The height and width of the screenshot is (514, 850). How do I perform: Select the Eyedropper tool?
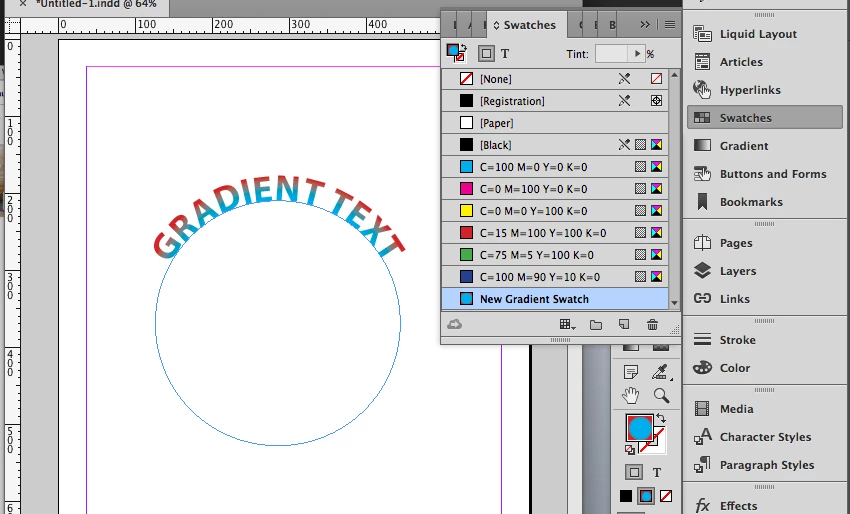coord(660,372)
